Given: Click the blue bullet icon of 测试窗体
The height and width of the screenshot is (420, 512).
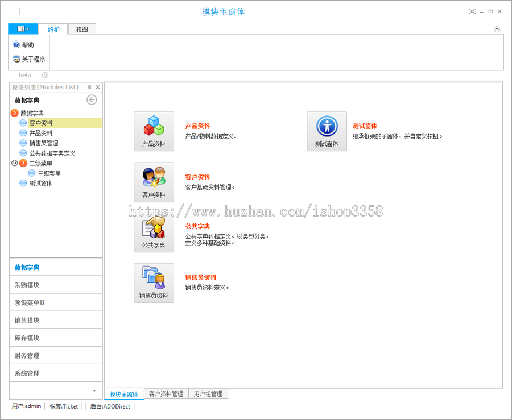Looking at the screenshot, I should (x=23, y=183).
